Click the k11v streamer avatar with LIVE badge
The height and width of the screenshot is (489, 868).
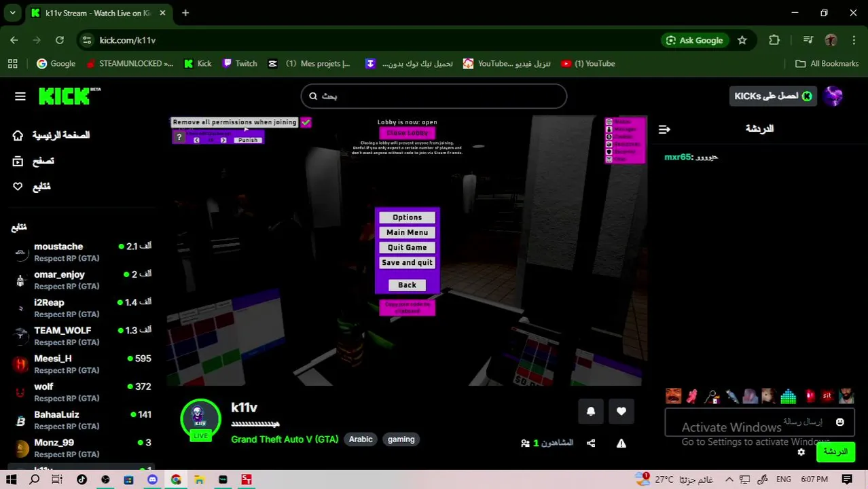click(200, 419)
